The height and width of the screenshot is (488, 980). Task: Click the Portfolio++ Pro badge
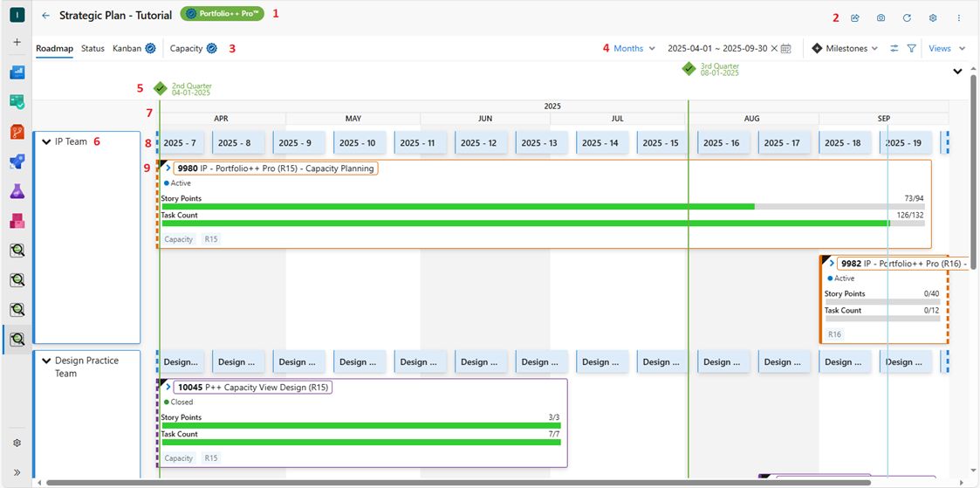(222, 14)
